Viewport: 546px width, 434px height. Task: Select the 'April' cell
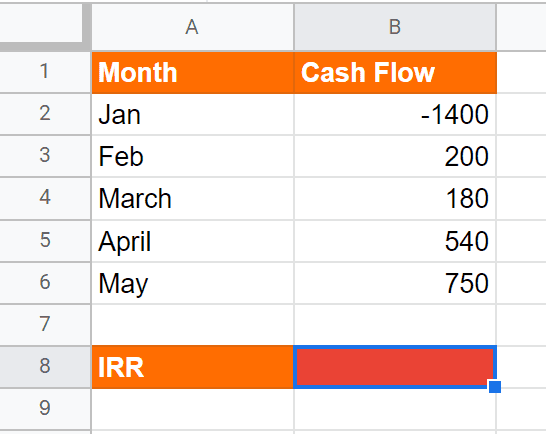193,241
